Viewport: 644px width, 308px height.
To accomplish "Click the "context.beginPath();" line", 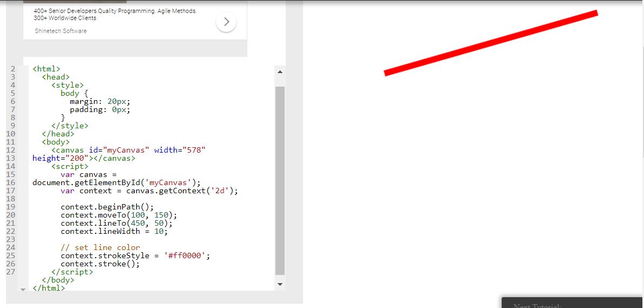I will point(107,207).
